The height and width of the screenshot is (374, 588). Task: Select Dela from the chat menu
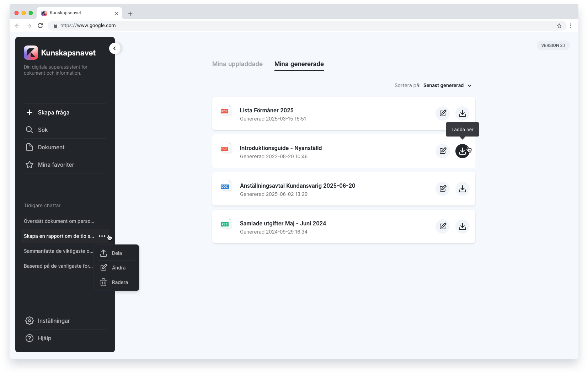click(117, 253)
